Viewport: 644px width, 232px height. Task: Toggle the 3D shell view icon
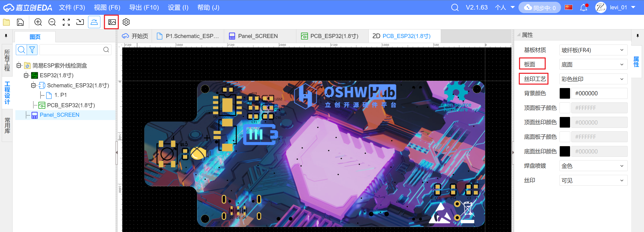pyautogui.click(x=94, y=22)
